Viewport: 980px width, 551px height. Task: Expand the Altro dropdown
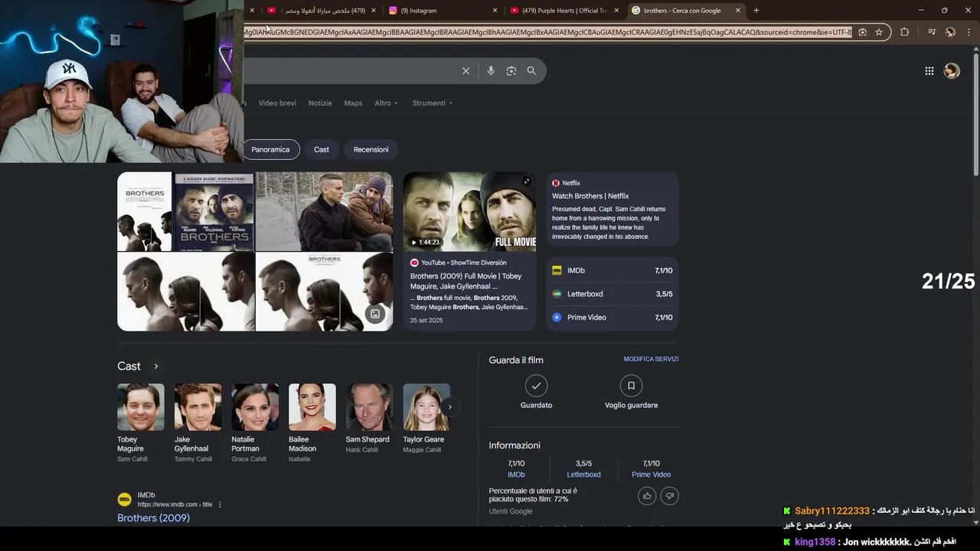pos(386,103)
